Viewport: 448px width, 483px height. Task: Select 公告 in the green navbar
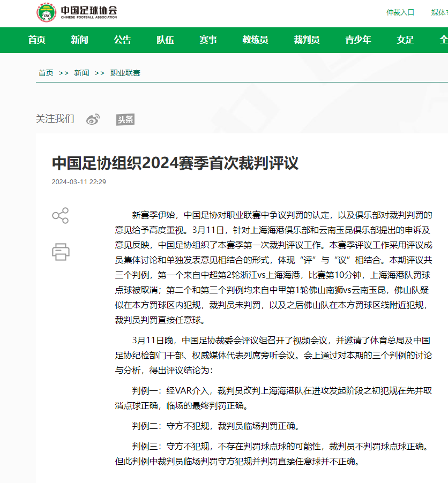(122, 40)
